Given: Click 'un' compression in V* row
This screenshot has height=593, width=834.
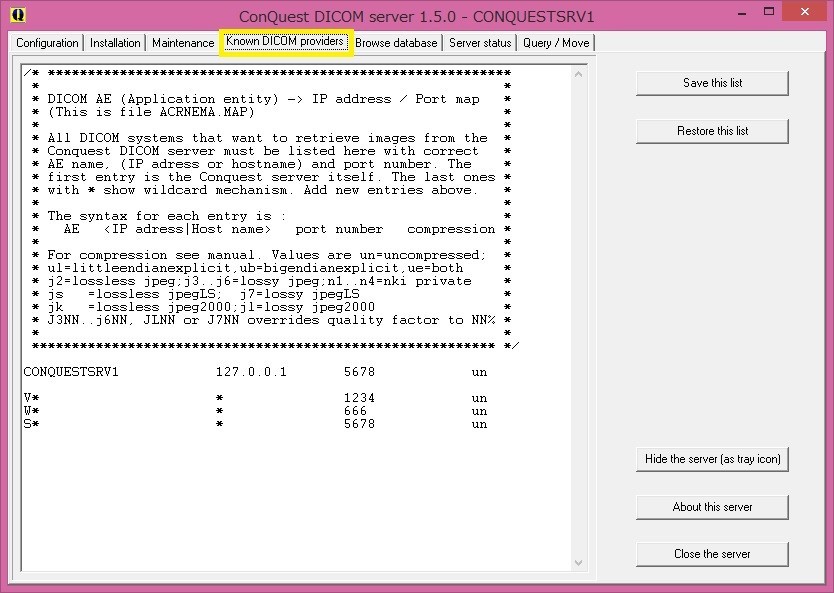Looking at the screenshot, I should pyautogui.click(x=479, y=398).
